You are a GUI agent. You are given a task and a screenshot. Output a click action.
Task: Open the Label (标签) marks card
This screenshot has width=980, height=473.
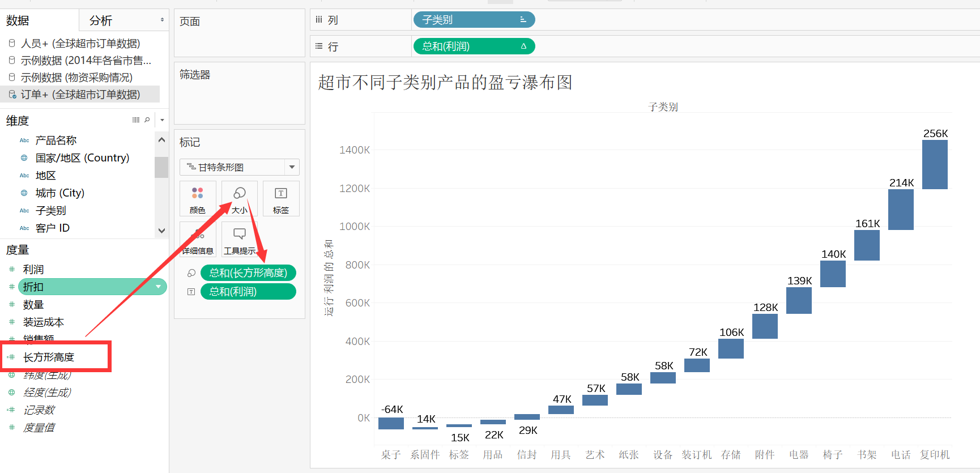(281, 199)
